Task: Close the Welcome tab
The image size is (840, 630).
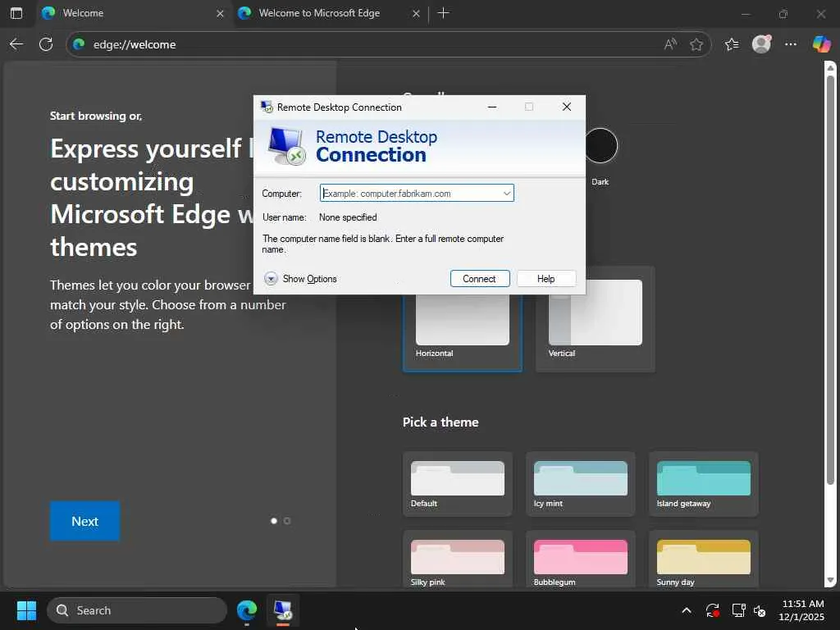Action: tap(220, 13)
